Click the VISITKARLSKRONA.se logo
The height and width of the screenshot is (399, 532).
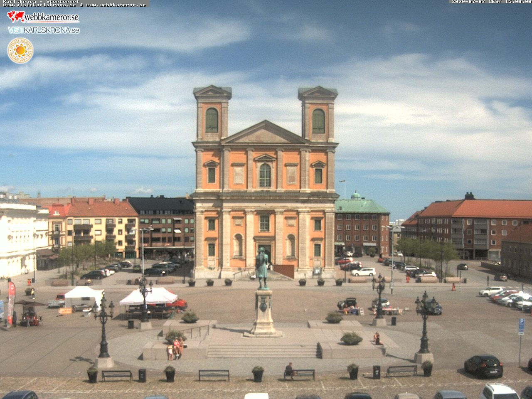pyautogui.click(x=44, y=30)
